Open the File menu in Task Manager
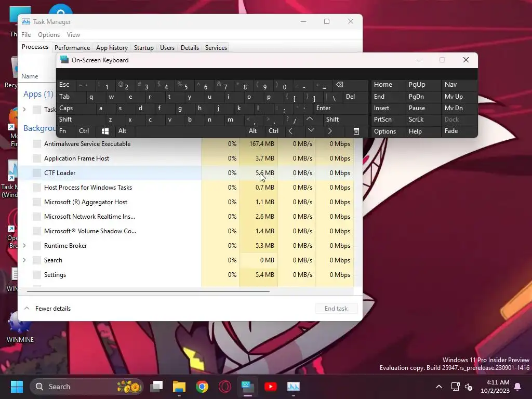Screen dimensions: 532x399 click(x=26, y=35)
